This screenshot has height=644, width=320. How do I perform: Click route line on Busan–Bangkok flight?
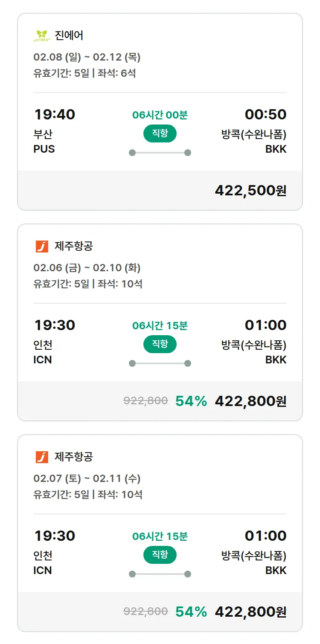pos(160,153)
